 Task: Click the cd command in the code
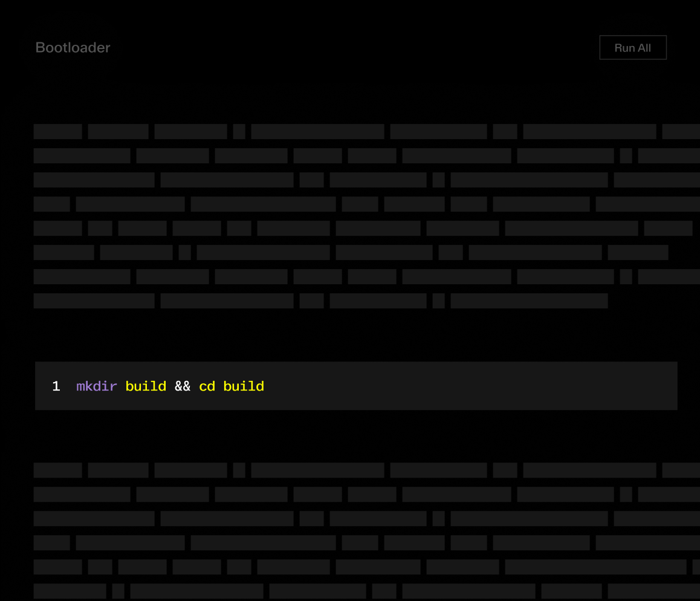[207, 386]
